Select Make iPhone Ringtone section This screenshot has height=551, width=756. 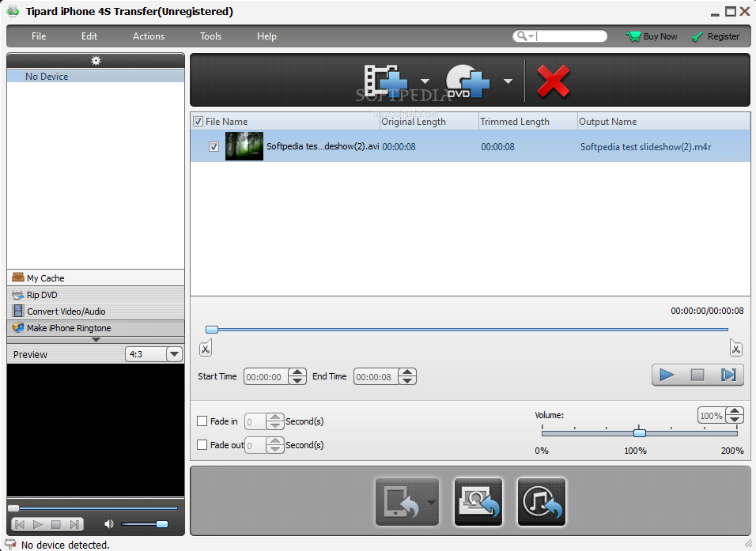[x=96, y=328]
